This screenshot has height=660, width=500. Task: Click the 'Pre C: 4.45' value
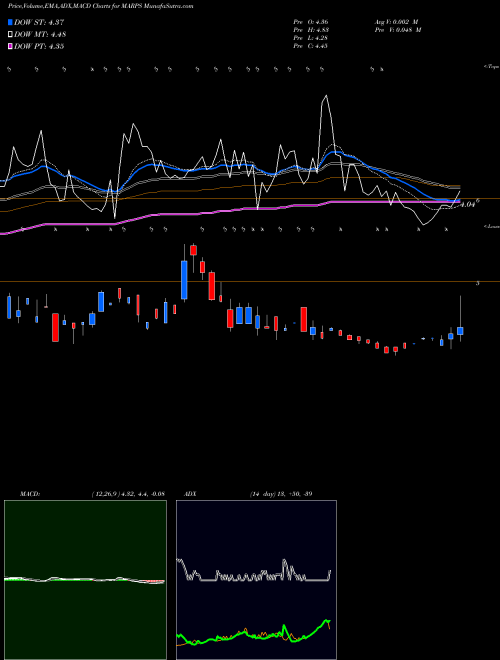coord(311,46)
